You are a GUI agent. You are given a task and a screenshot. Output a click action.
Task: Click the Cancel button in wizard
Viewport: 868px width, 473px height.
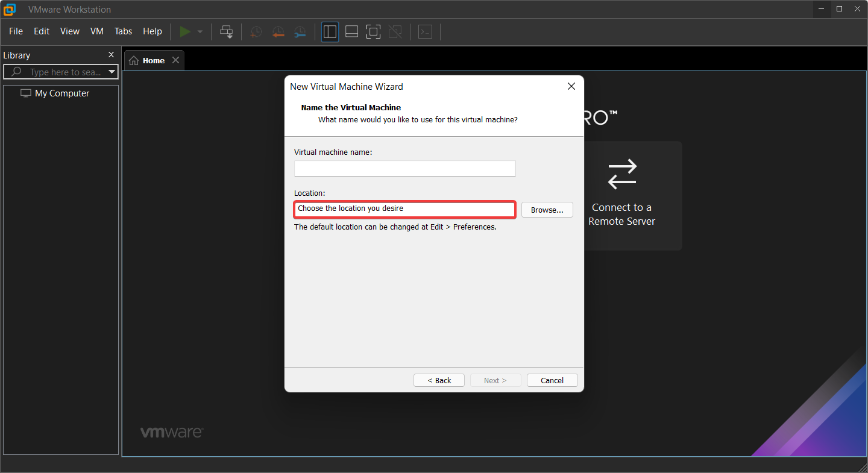pos(552,380)
